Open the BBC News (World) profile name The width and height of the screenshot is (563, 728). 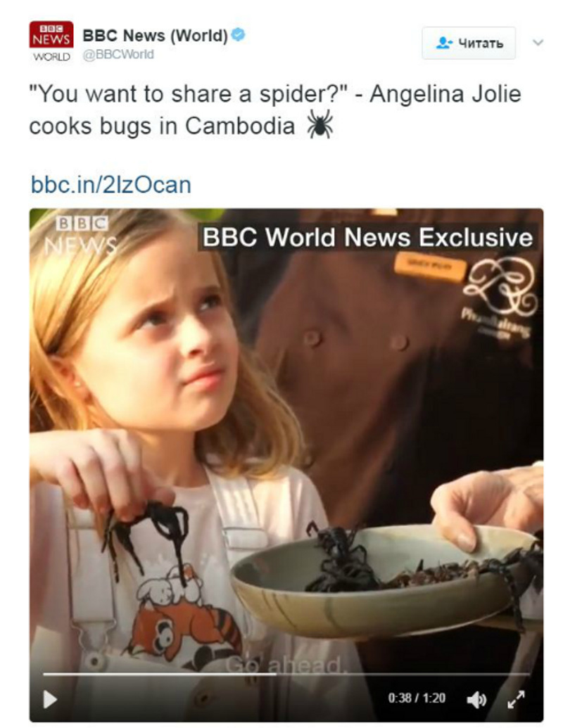click(155, 35)
